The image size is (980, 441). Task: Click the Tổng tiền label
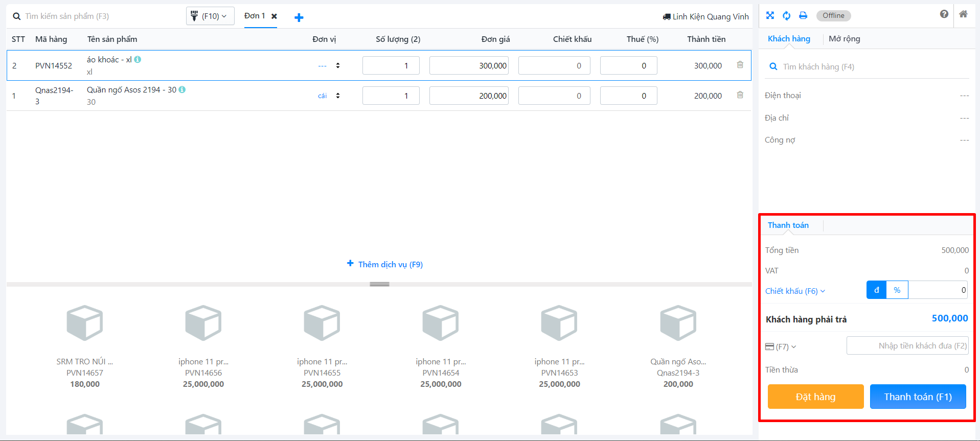(x=782, y=250)
